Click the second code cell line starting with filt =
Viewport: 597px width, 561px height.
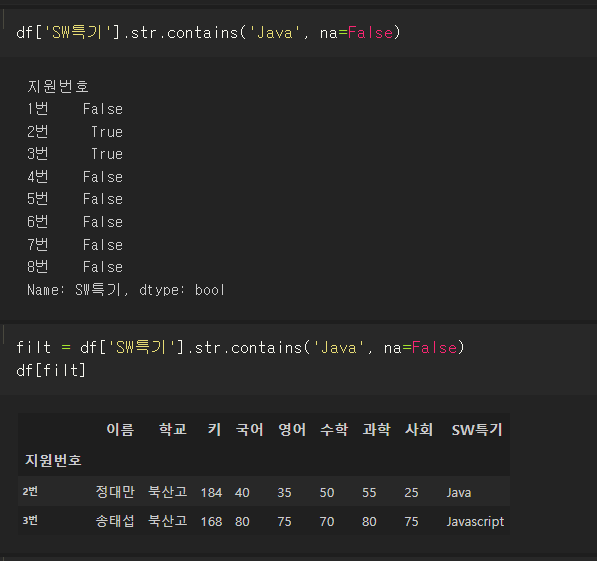tap(241, 347)
